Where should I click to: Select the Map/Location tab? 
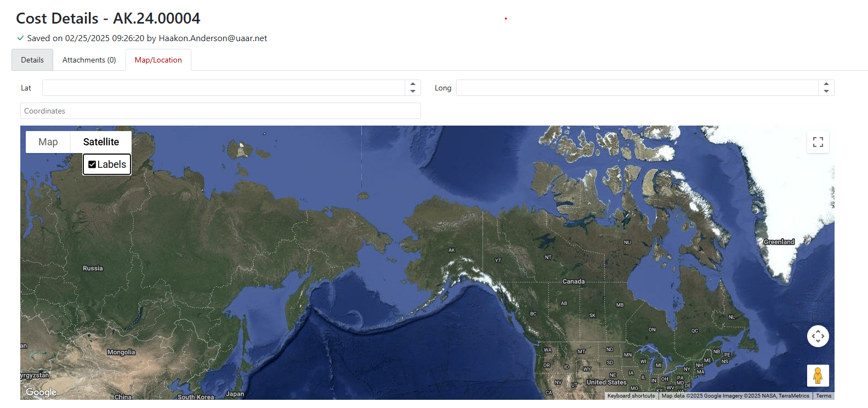(x=158, y=60)
